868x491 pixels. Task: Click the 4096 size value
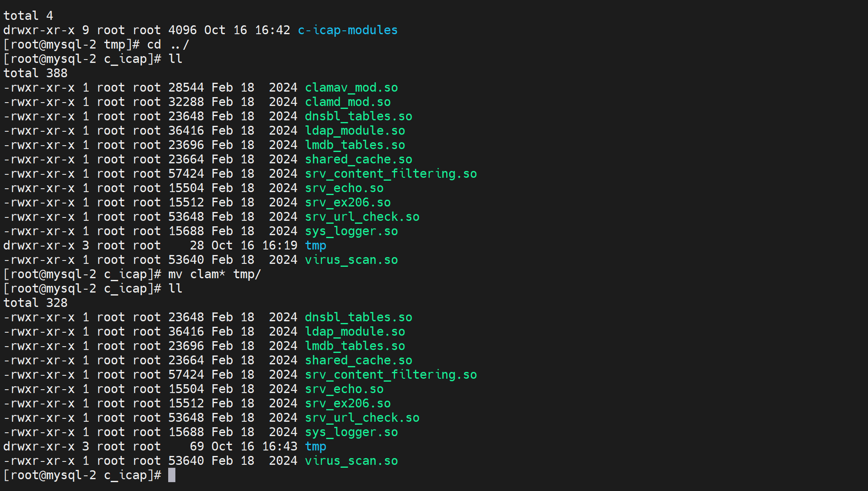tap(182, 30)
